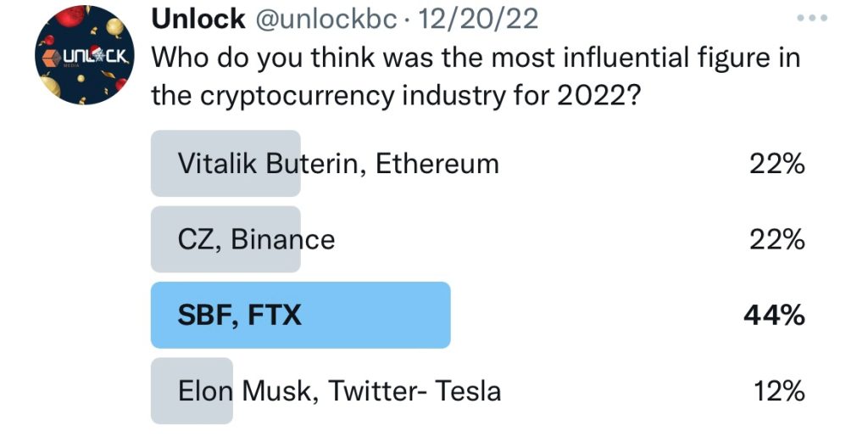The height and width of the screenshot is (437, 868).
Task: Open the @unlockbc handle link
Action: pos(326,20)
